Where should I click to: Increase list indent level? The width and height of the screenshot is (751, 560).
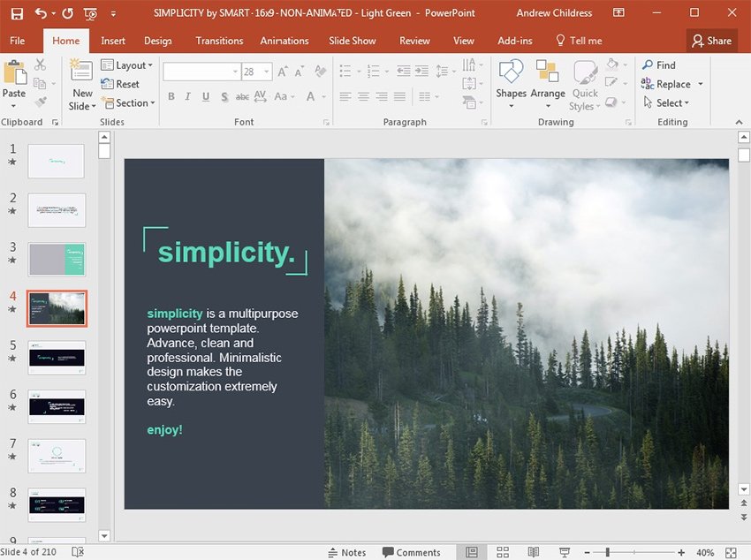421,72
